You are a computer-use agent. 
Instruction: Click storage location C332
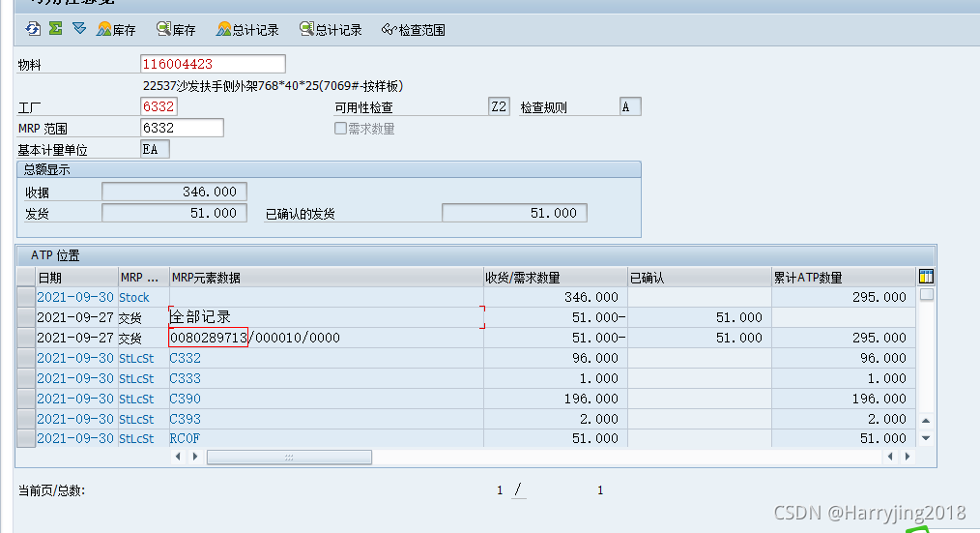coord(185,358)
